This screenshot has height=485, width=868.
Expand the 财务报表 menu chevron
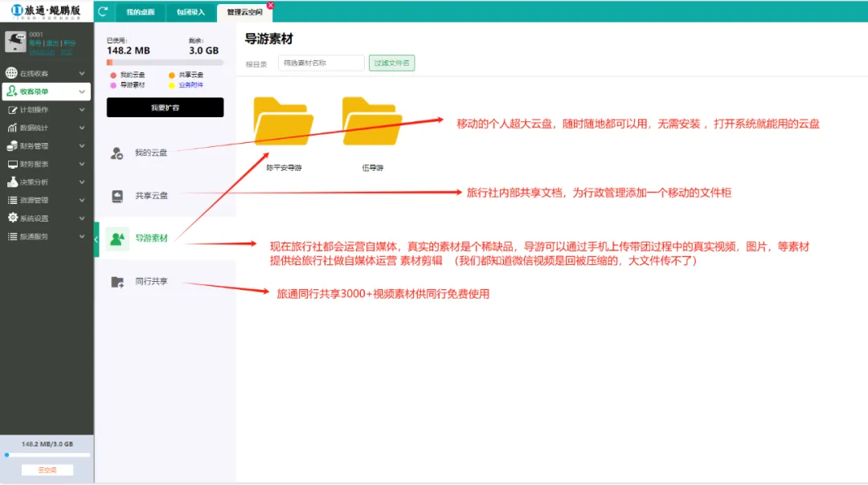[x=82, y=165]
